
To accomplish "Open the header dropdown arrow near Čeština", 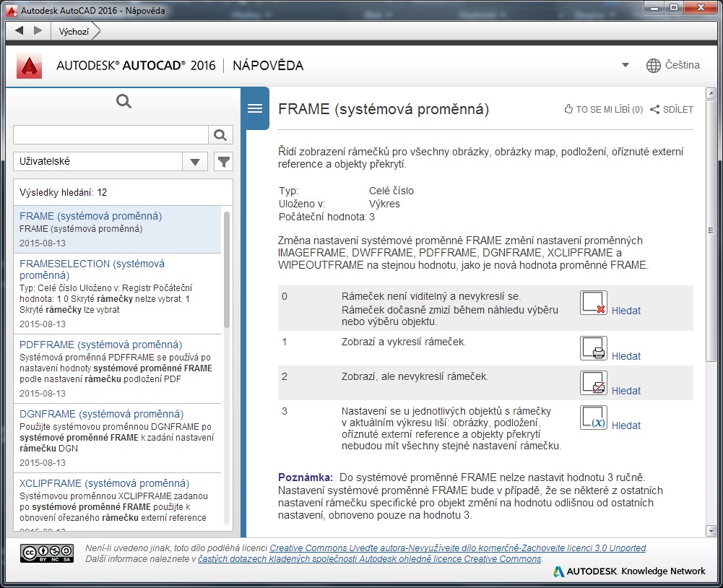I will point(625,66).
